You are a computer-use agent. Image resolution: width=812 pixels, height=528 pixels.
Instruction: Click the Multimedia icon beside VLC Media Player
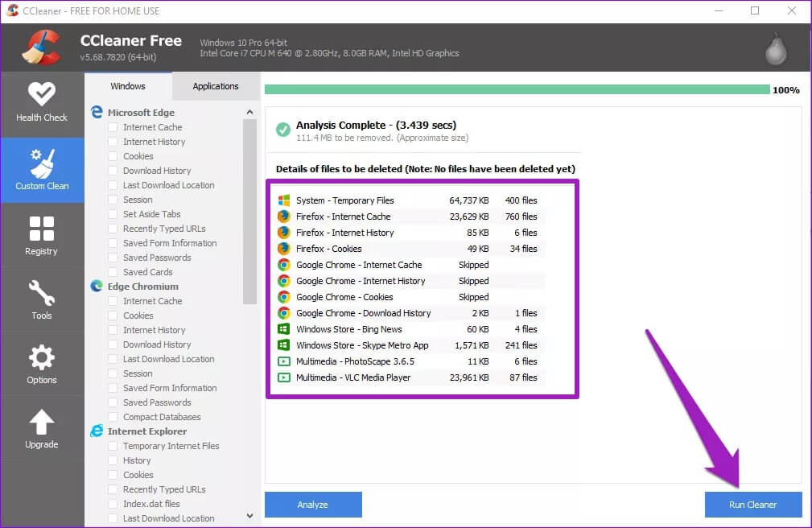pyautogui.click(x=284, y=377)
